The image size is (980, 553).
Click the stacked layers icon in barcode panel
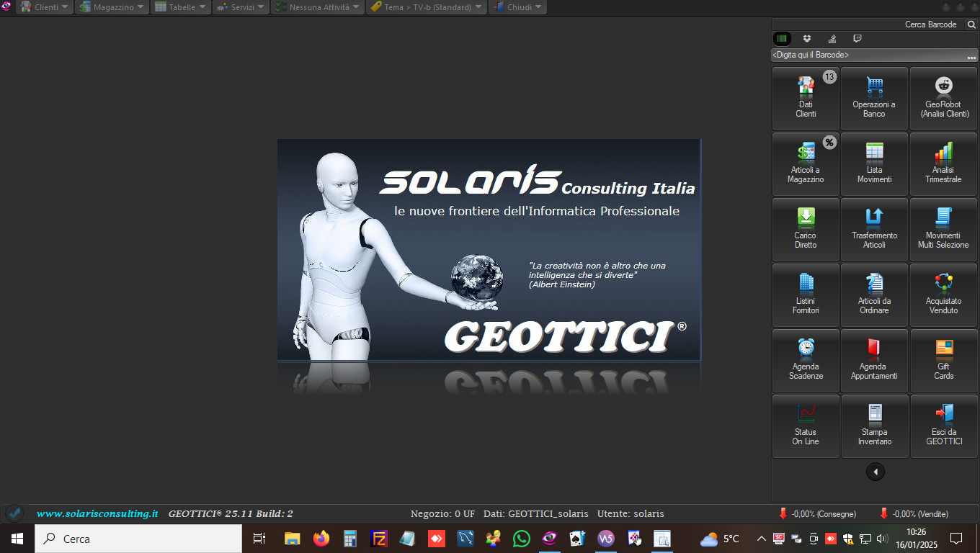(x=832, y=39)
